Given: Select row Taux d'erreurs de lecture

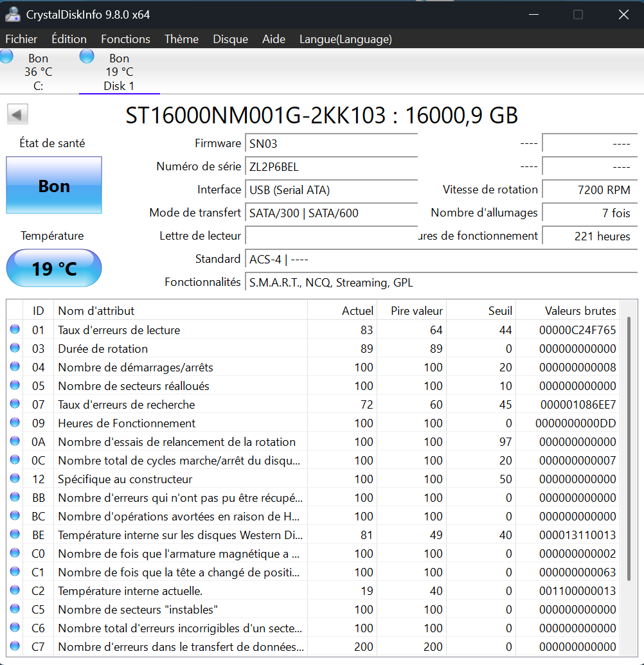Looking at the screenshot, I should (x=313, y=330).
